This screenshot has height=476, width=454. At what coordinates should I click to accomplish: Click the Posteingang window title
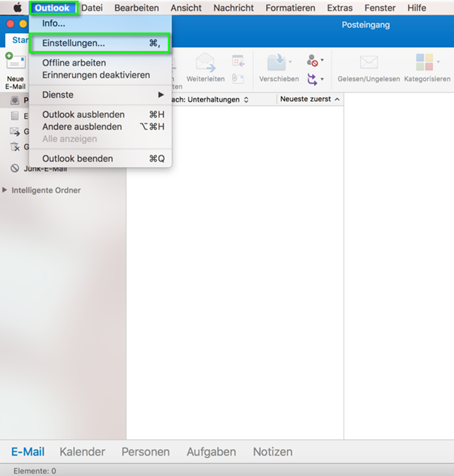[366, 25]
